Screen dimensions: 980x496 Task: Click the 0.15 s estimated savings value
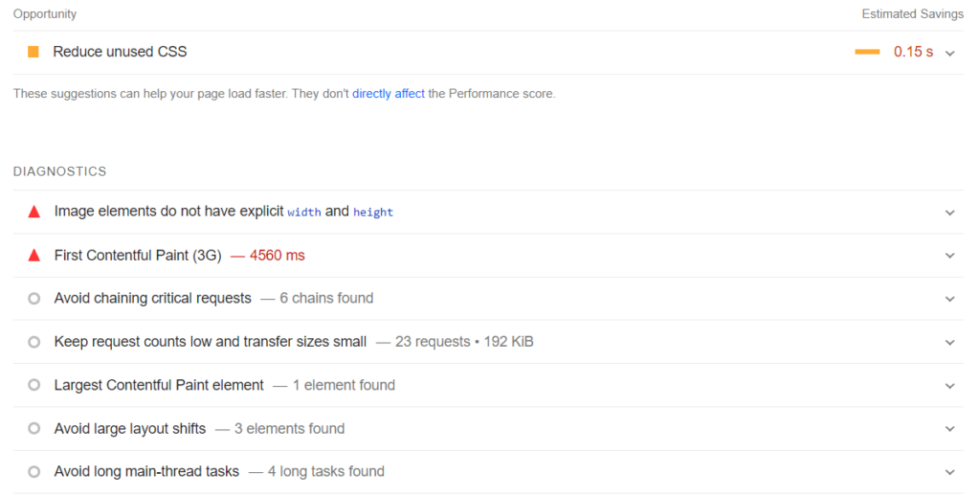913,52
